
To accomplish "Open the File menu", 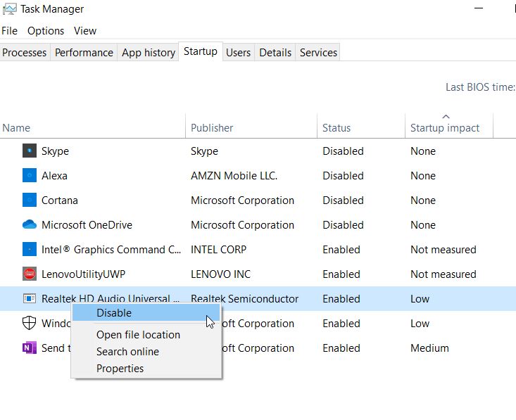I will pos(9,30).
